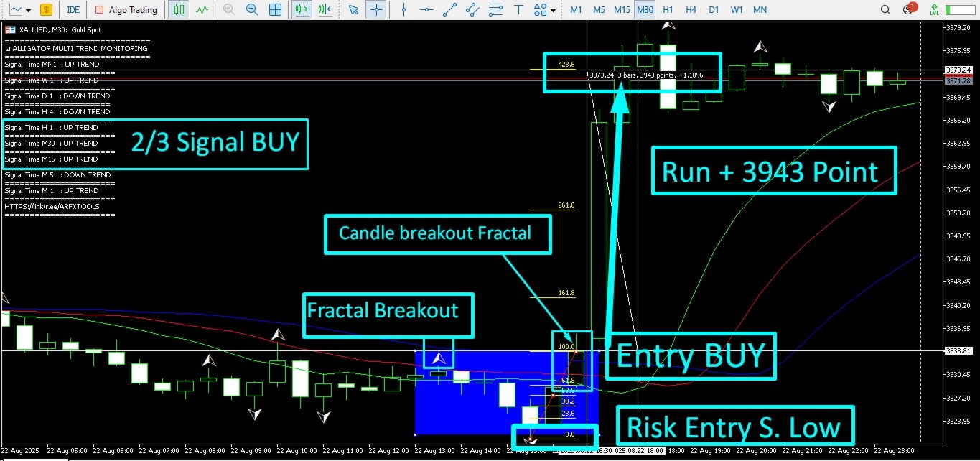Select the equidistant channel tool
This screenshot has height=461, width=980.
click(472, 10)
